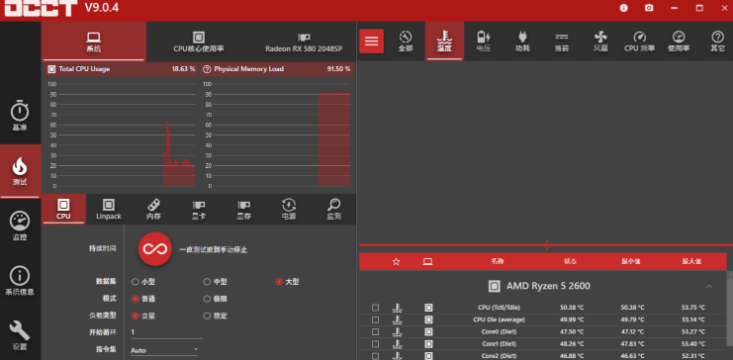Tick the Core2 (Die1) checkbox
The image size is (733, 360).
375,356
